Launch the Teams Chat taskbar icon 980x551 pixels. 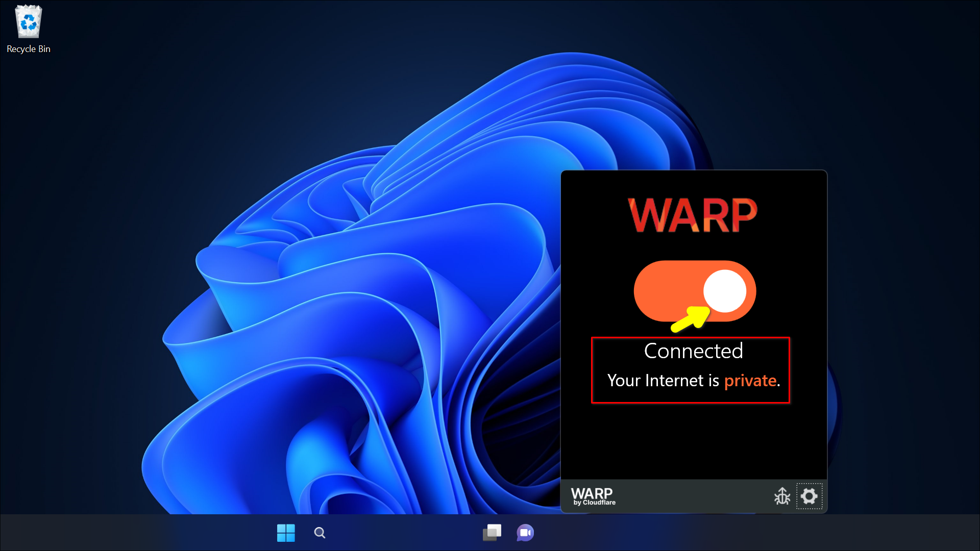[525, 533]
